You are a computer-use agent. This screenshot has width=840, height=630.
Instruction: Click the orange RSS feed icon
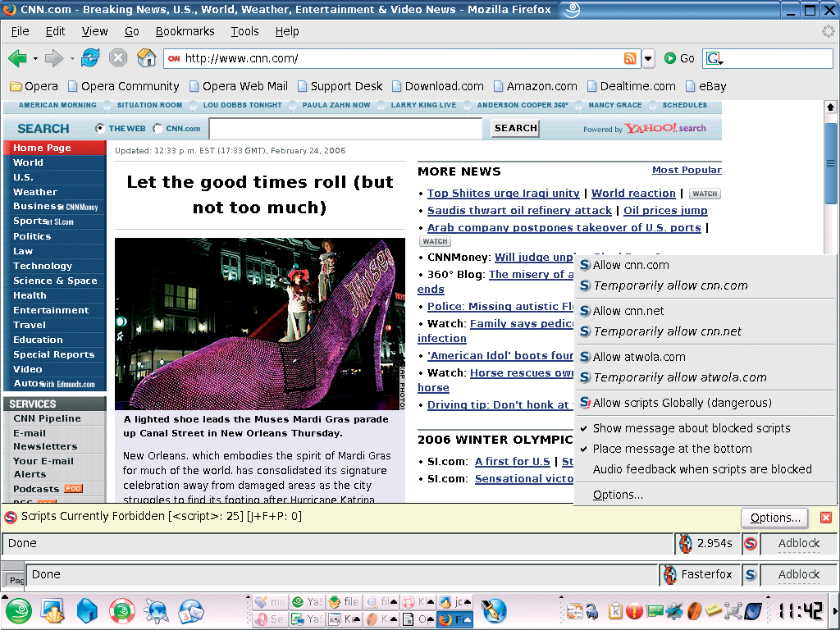tap(630, 58)
